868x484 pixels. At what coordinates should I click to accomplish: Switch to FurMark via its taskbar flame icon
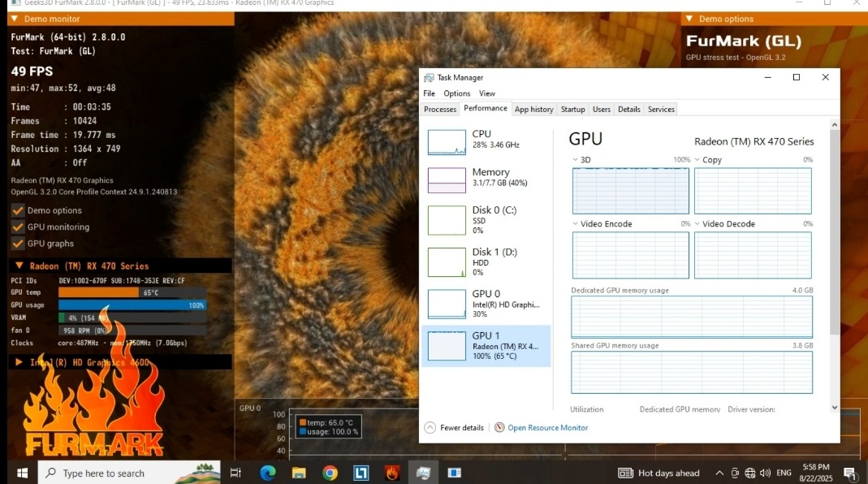click(x=392, y=473)
